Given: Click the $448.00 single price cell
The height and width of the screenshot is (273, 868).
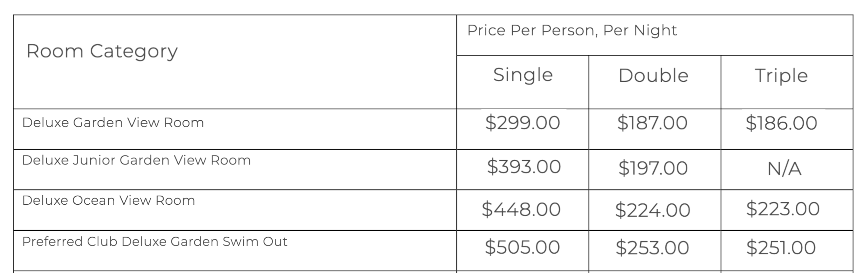Looking at the screenshot, I should (523, 210).
